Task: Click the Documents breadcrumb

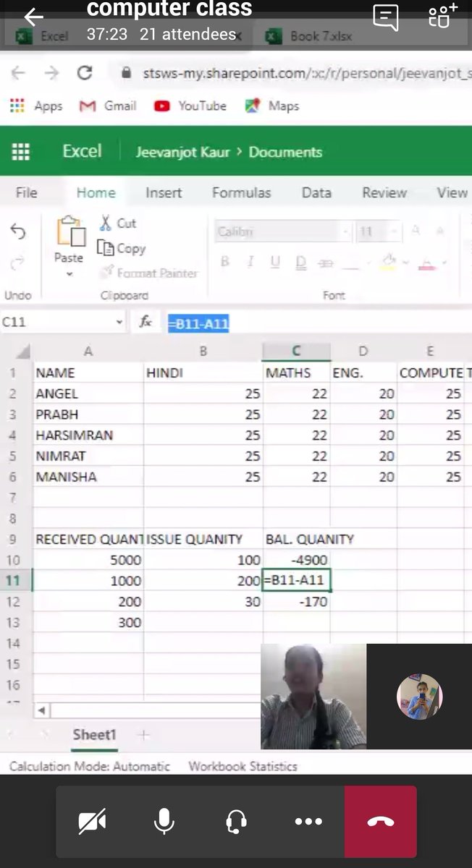Action: coord(285,152)
